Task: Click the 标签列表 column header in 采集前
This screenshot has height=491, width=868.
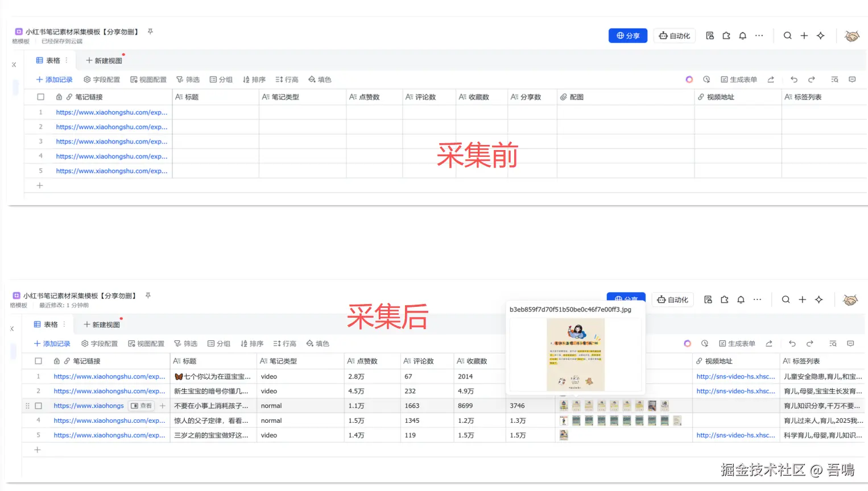Action: pyautogui.click(x=824, y=97)
